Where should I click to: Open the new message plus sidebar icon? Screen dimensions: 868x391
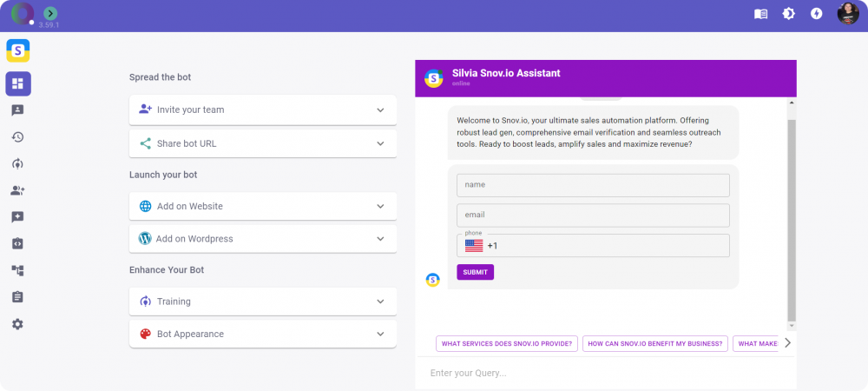coord(17,217)
